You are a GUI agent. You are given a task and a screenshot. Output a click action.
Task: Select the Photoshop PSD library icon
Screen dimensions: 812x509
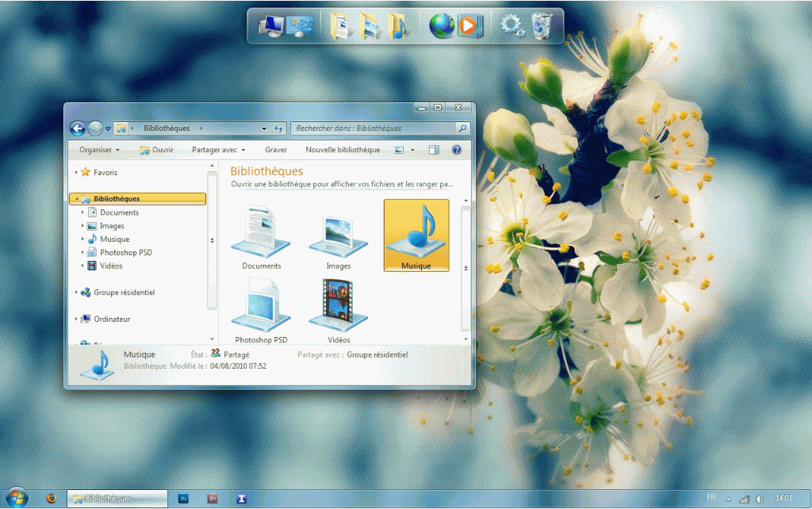click(261, 310)
